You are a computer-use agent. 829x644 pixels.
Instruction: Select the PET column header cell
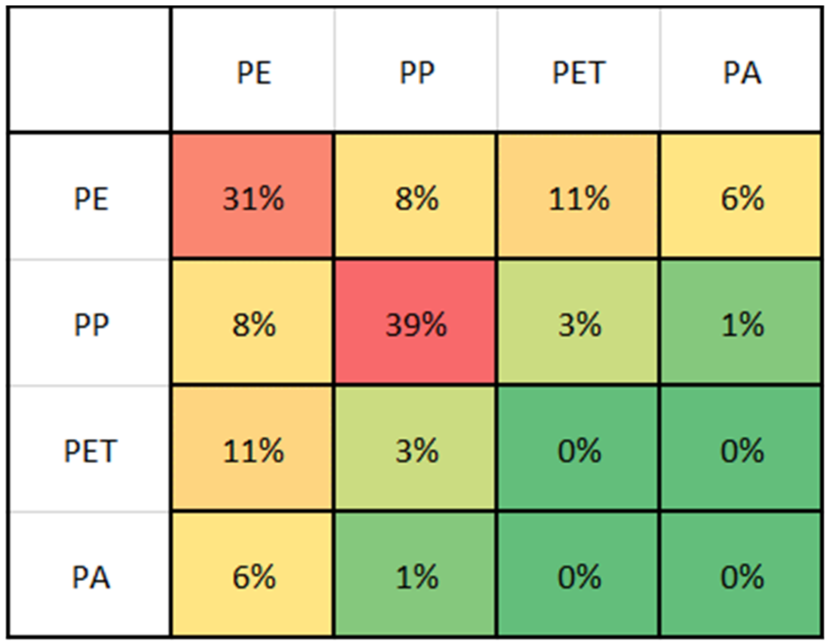[579, 72]
